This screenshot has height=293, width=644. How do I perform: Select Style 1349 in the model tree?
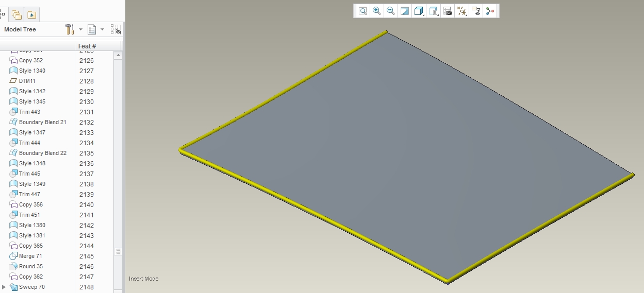point(32,184)
